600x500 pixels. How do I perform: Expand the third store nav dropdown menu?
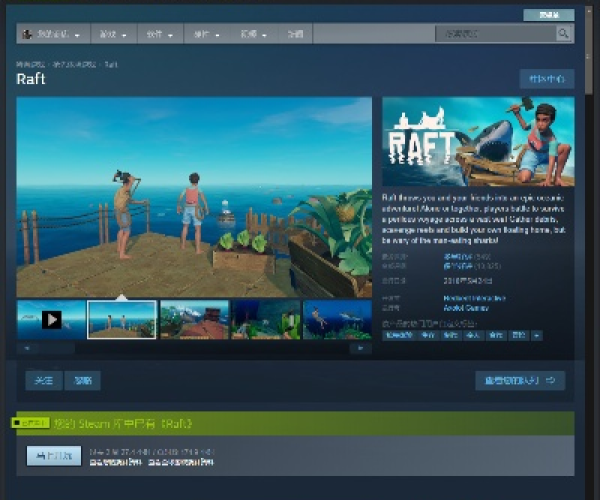[159, 34]
